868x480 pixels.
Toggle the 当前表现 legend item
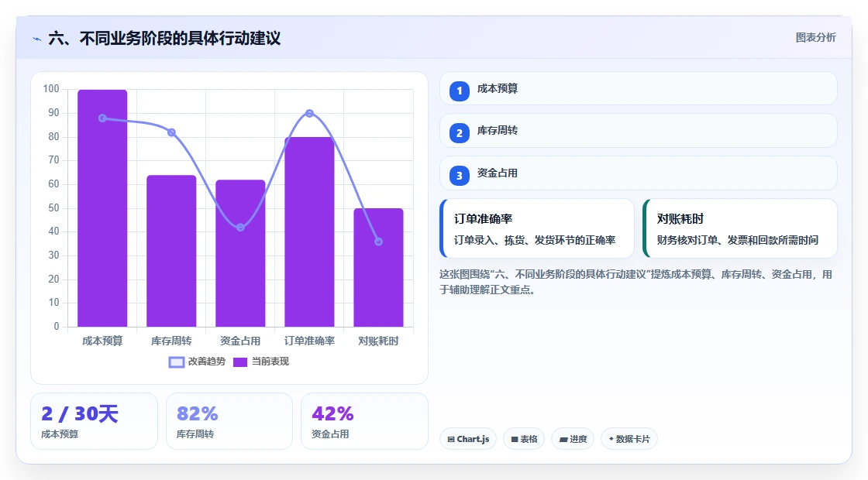[260, 362]
